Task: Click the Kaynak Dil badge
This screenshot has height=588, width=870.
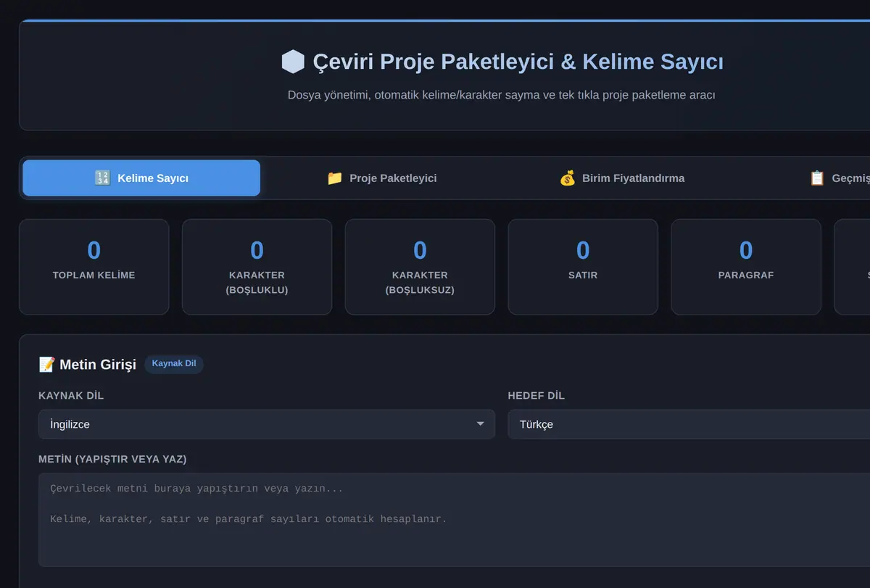Action: [174, 364]
